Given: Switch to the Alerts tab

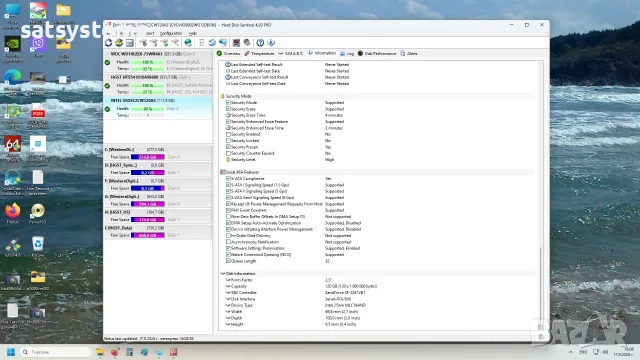Looking at the screenshot, I should (x=409, y=53).
